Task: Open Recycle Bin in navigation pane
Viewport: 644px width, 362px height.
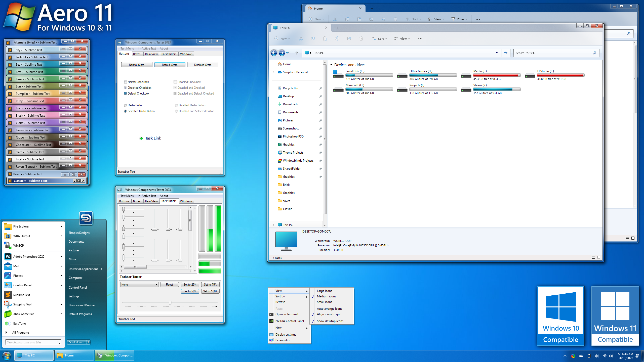Action: [x=290, y=88]
